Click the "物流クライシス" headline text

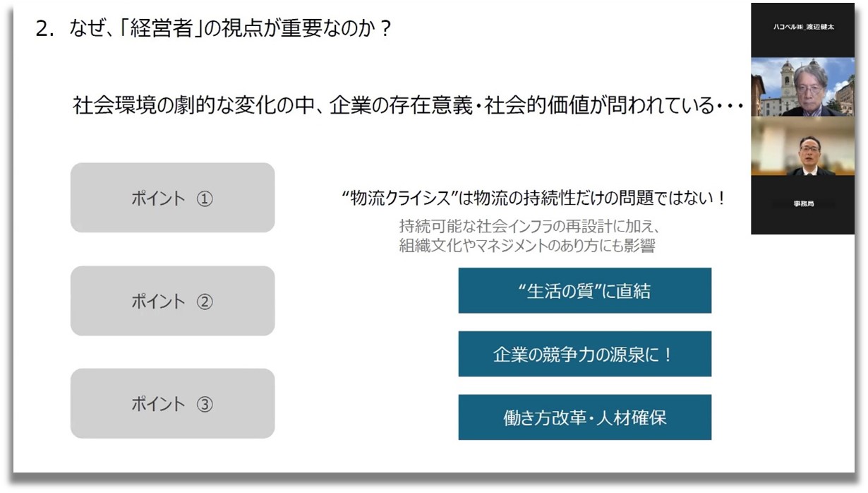(x=401, y=198)
